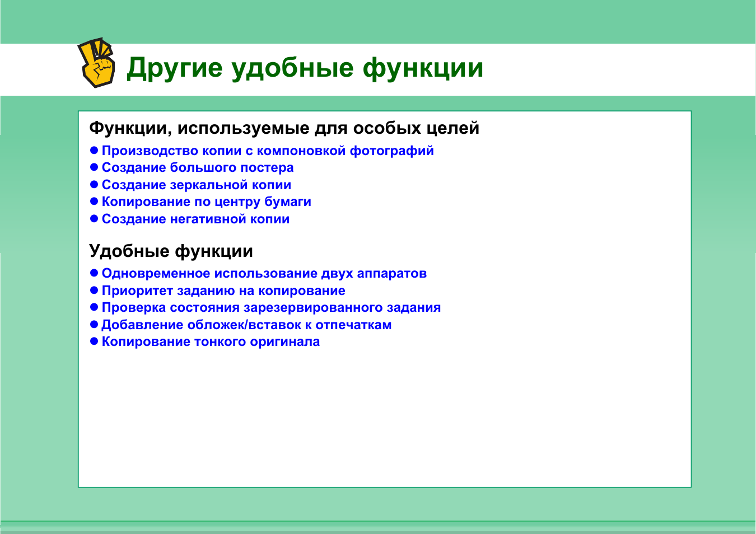
Task: Click the section heading 'Удобные функции'
Action: (x=171, y=251)
